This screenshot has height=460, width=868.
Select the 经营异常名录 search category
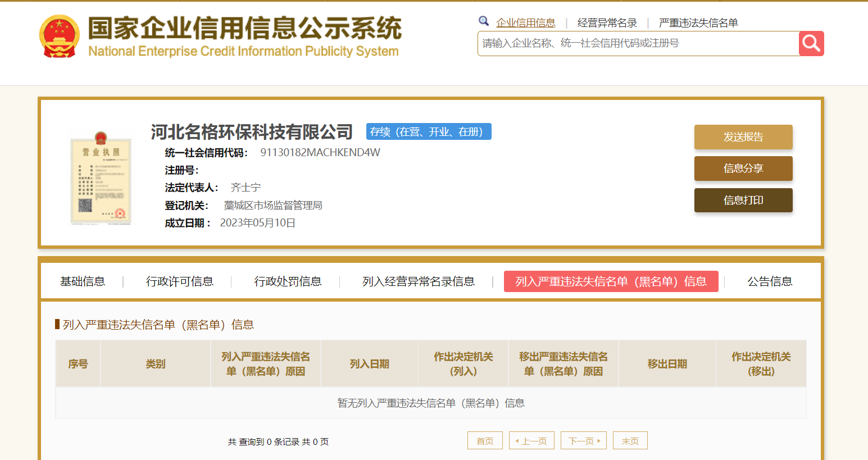coord(607,23)
